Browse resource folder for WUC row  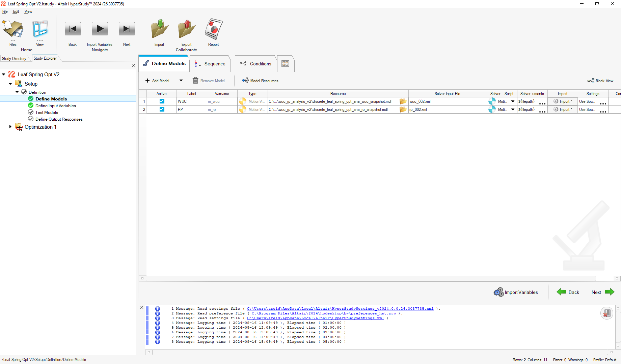coord(403,101)
